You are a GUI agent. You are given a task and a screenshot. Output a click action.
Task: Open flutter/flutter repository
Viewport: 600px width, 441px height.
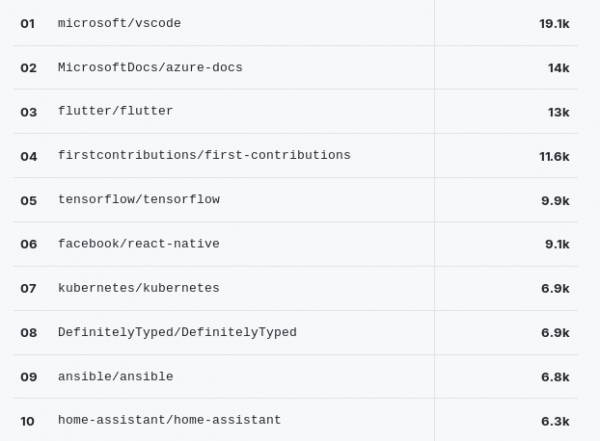point(115,111)
